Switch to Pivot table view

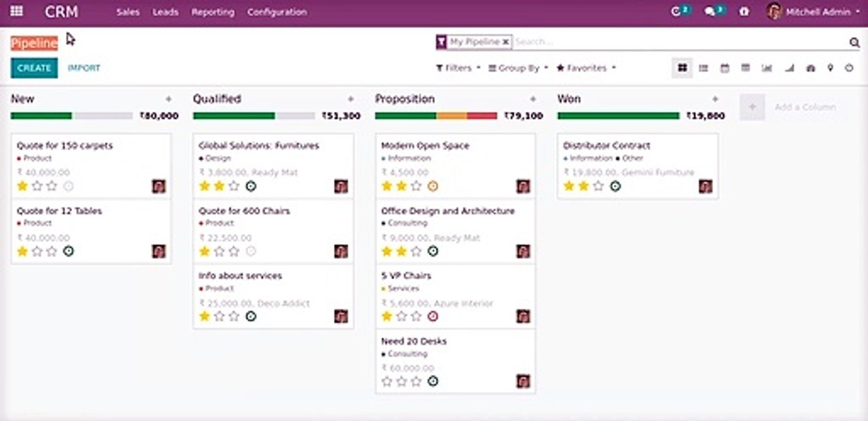745,68
